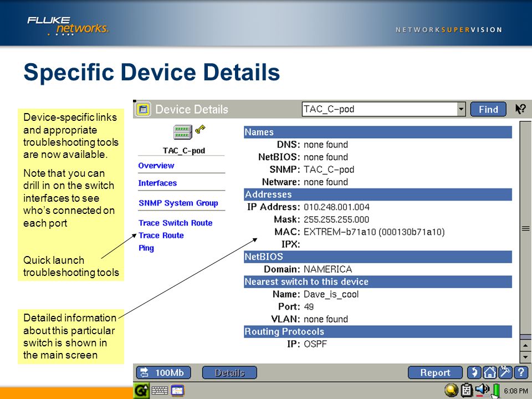
Task: Click the scrollbar down arrow
Action: [525, 357]
